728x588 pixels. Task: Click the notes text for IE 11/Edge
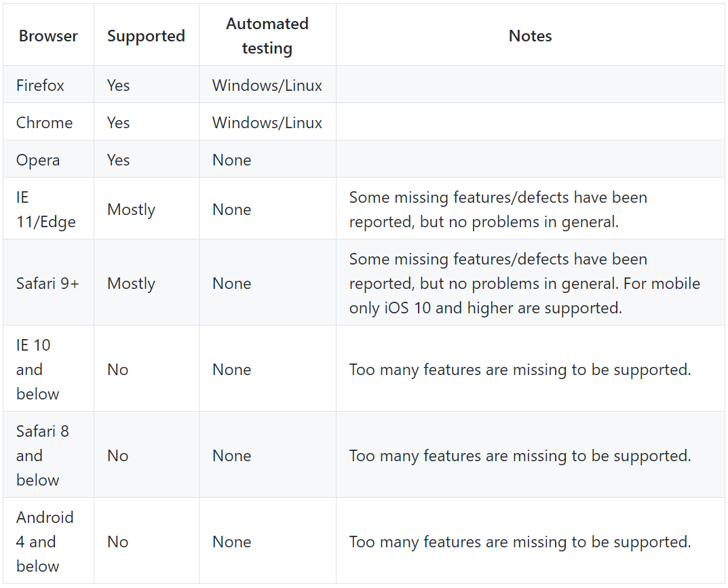point(498,210)
